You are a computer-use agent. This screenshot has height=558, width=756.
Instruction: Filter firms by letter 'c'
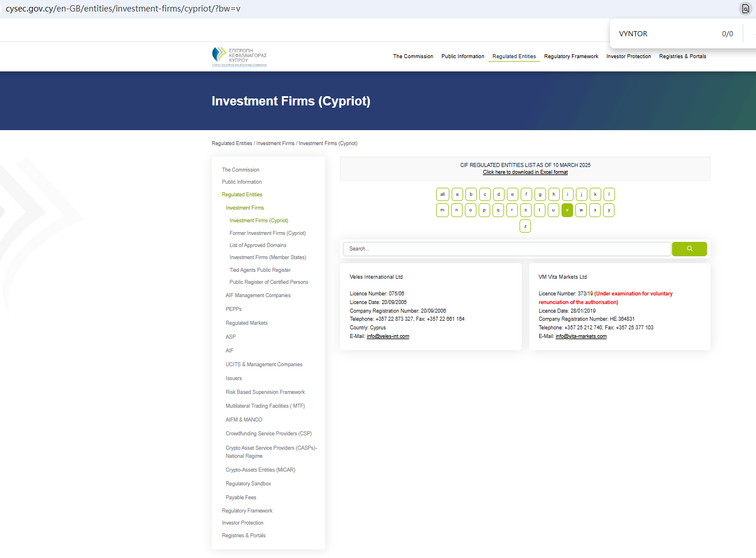click(x=485, y=195)
